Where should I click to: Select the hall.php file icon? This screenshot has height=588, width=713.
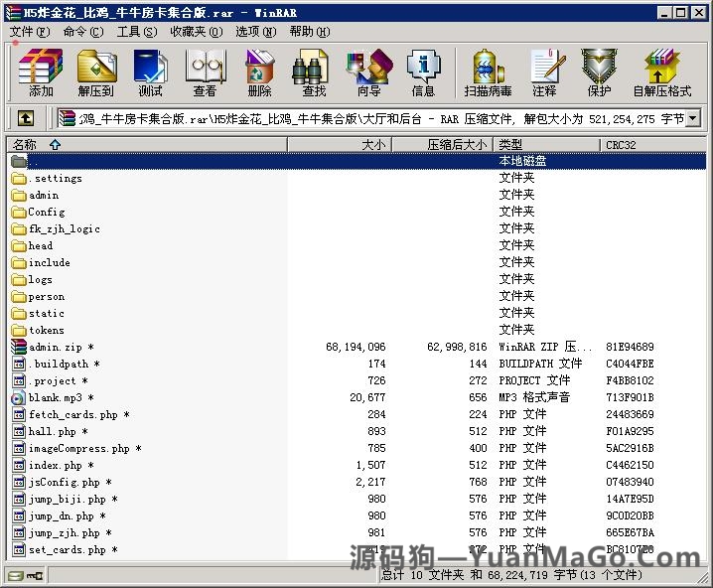tap(19, 431)
